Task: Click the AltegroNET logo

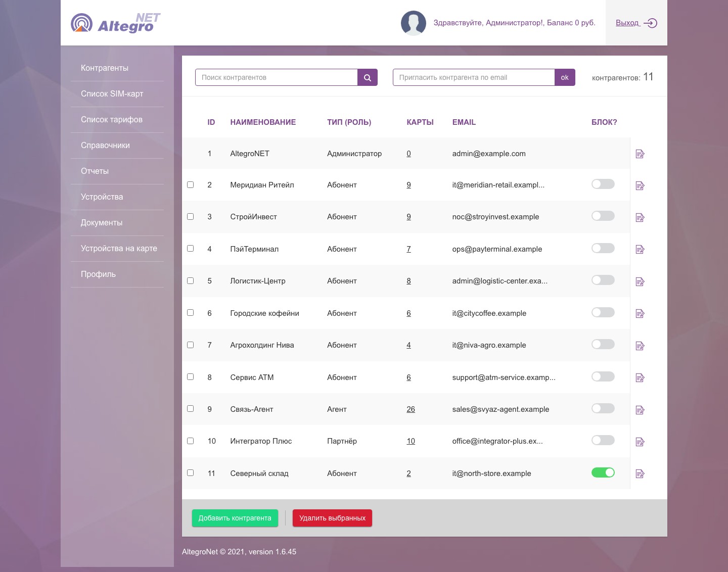Action: 116,23
